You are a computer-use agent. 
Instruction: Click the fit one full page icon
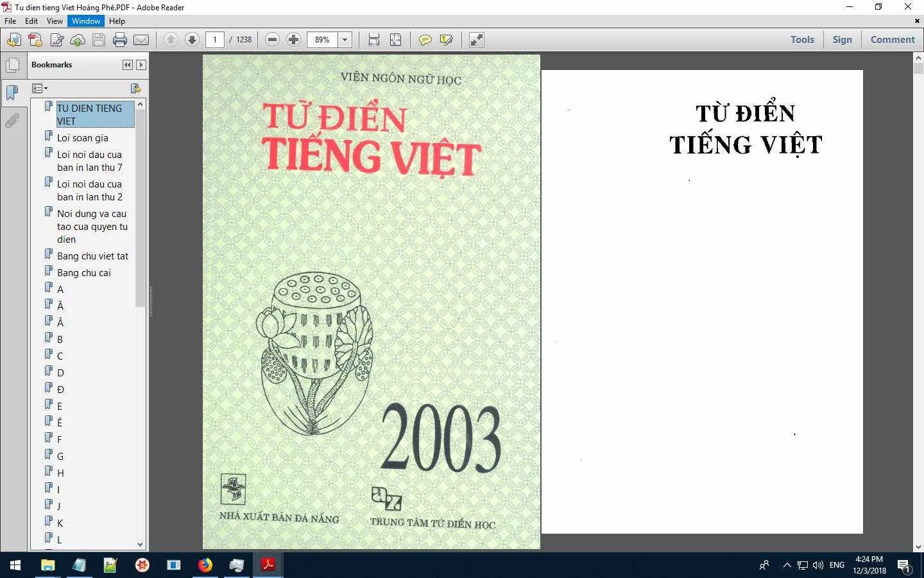(x=395, y=40)
